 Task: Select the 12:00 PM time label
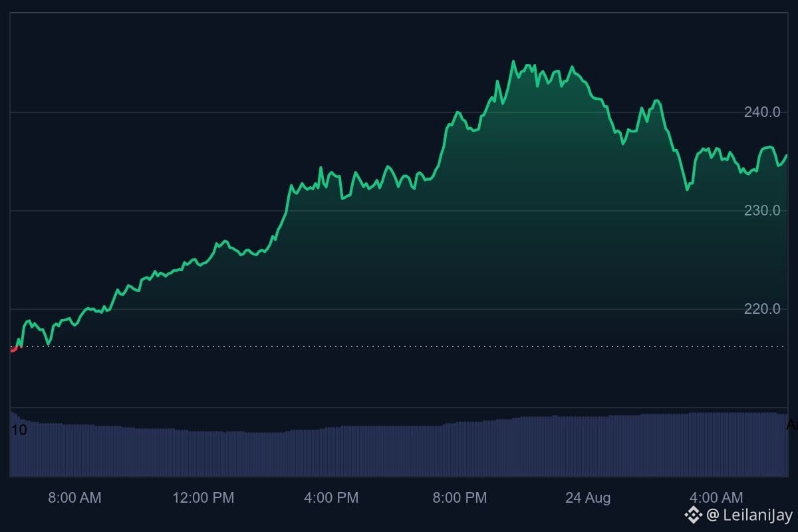(203, 498)
